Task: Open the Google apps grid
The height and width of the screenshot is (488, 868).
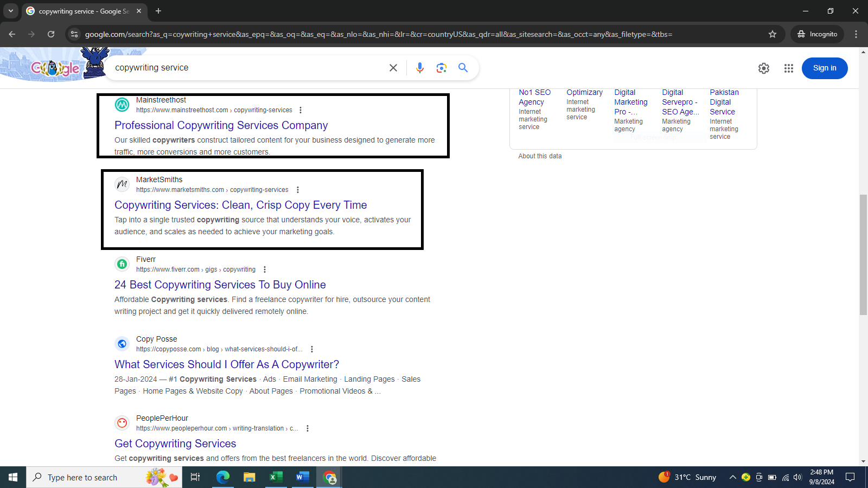Action: [789, 68]
